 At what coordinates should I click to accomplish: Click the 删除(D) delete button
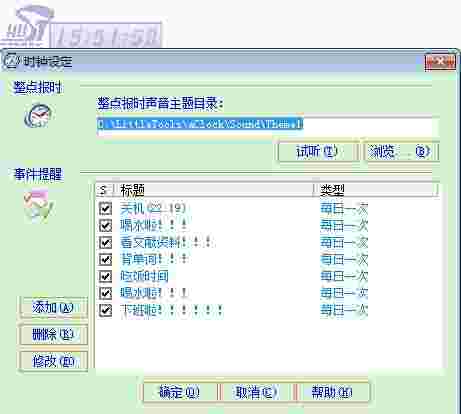pos(53,334)
